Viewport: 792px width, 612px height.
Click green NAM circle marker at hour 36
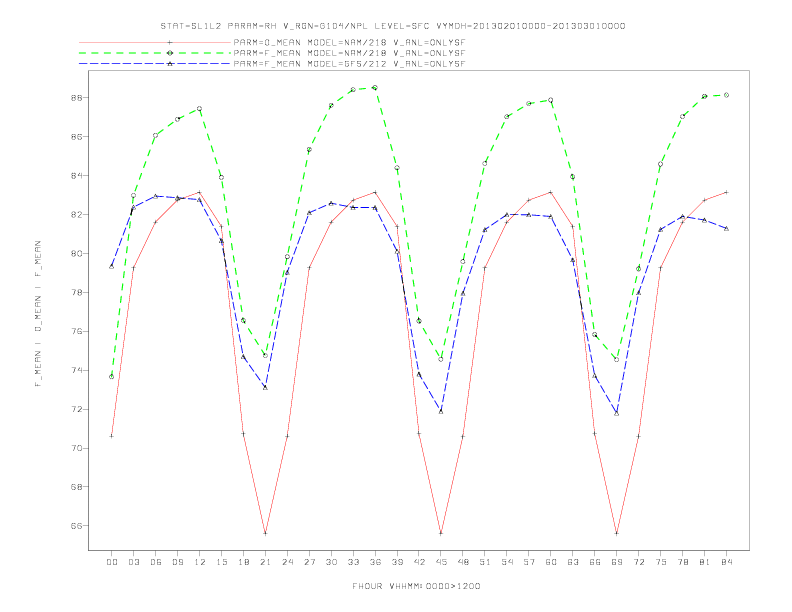(375, 88)
